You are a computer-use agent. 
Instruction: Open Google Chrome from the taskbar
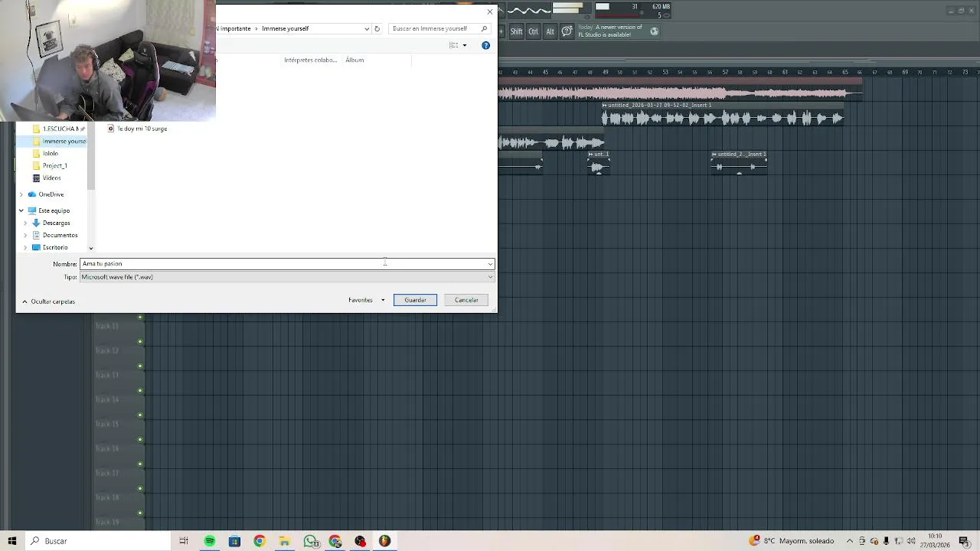(x=260, y=541)
